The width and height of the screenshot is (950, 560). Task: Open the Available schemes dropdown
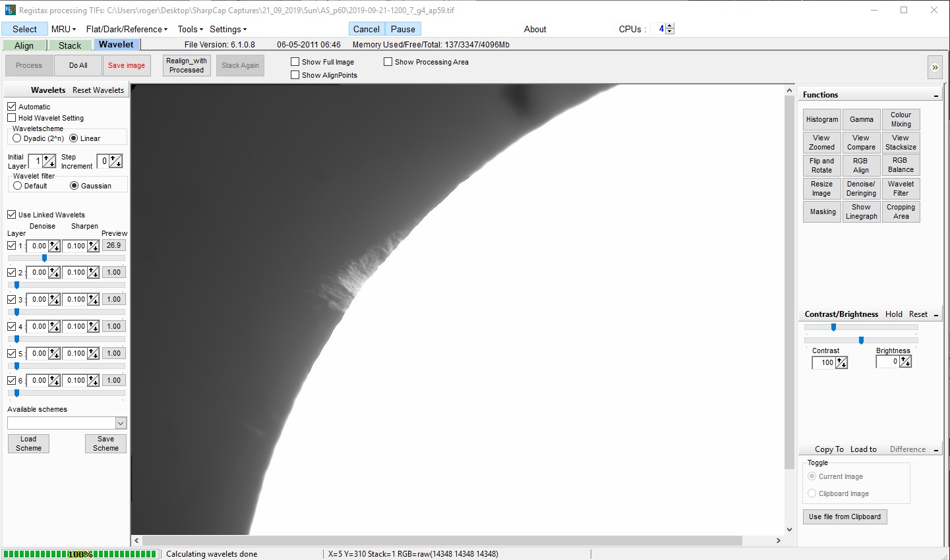[121, 423]
